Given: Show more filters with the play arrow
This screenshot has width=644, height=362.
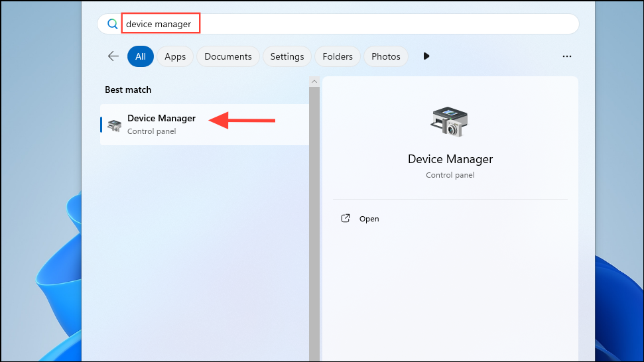Looking at the screenshot, I should point(426,56).
